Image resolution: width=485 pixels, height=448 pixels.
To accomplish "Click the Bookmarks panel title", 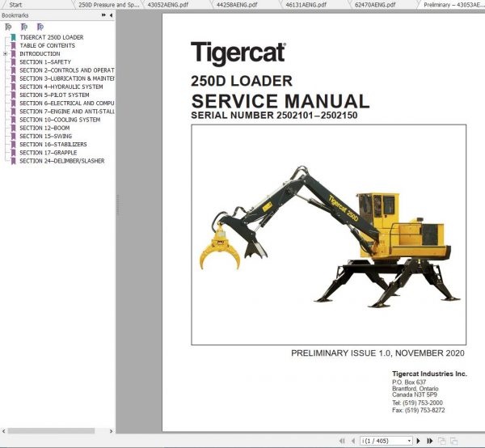I will (x=15, y=15).
